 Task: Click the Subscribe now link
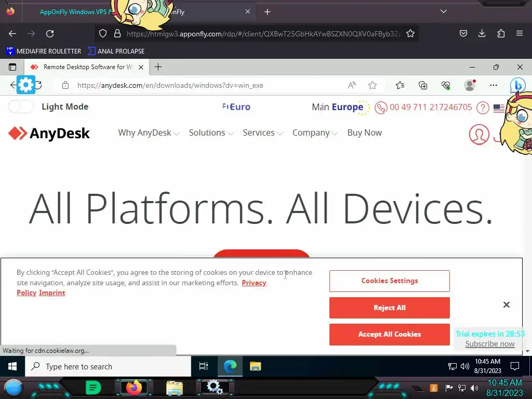(490, 344)
